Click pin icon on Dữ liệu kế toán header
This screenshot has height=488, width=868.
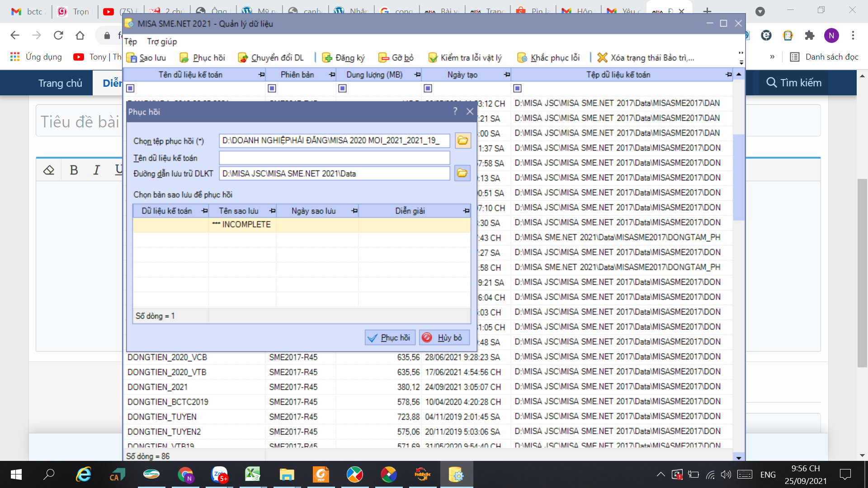click(x=204, y=211)
